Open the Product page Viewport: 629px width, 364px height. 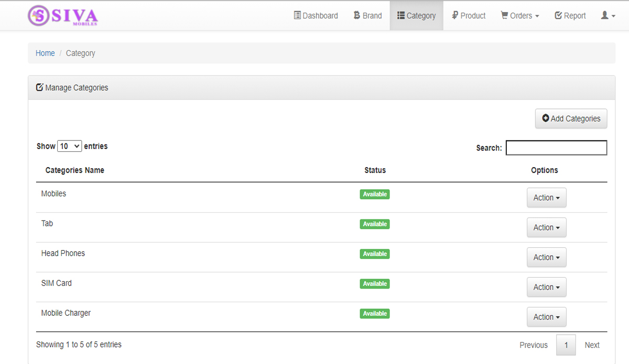click(469, 16)
